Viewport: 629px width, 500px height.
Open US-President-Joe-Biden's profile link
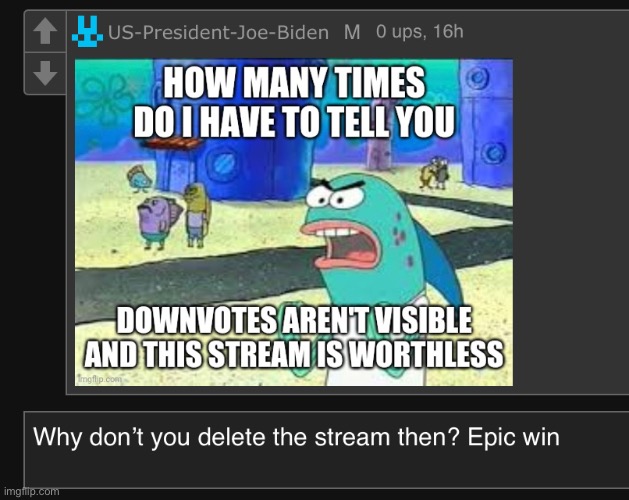click(218, 32)
